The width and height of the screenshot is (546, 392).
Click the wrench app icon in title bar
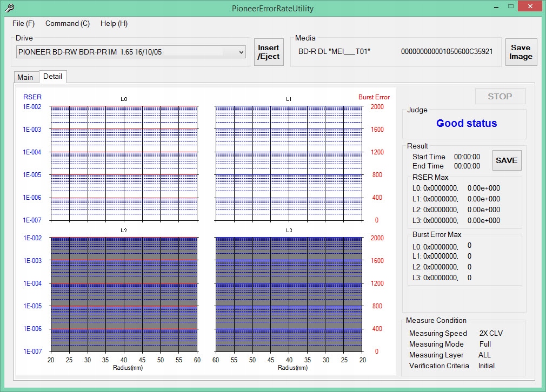coord(9,8)
